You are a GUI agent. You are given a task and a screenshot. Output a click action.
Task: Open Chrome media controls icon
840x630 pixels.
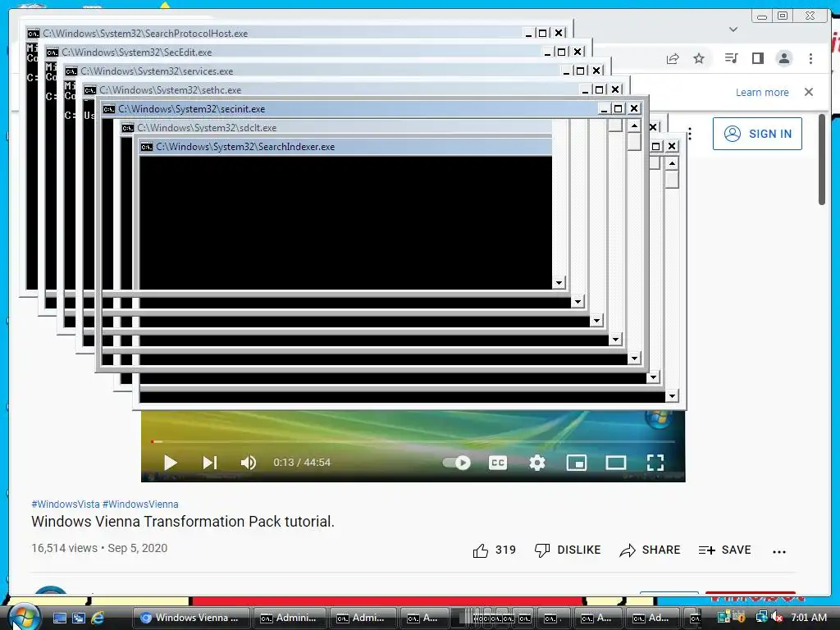tap(731, 58)
